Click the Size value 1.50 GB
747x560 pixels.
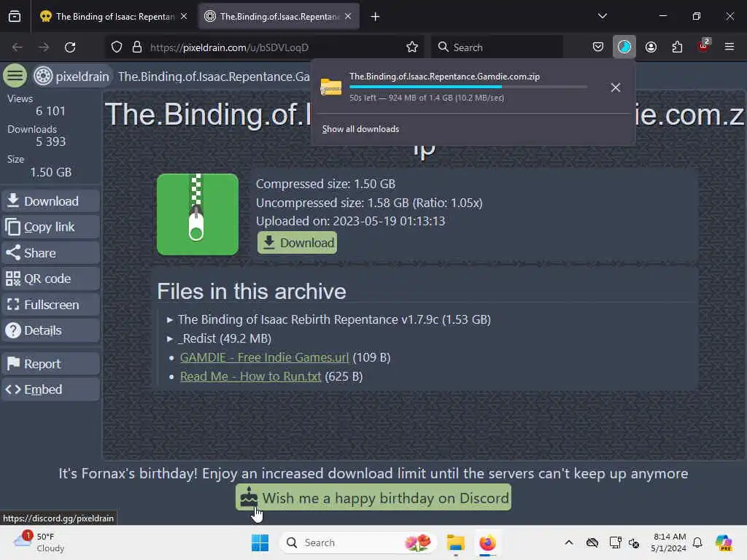click(51, 172)
